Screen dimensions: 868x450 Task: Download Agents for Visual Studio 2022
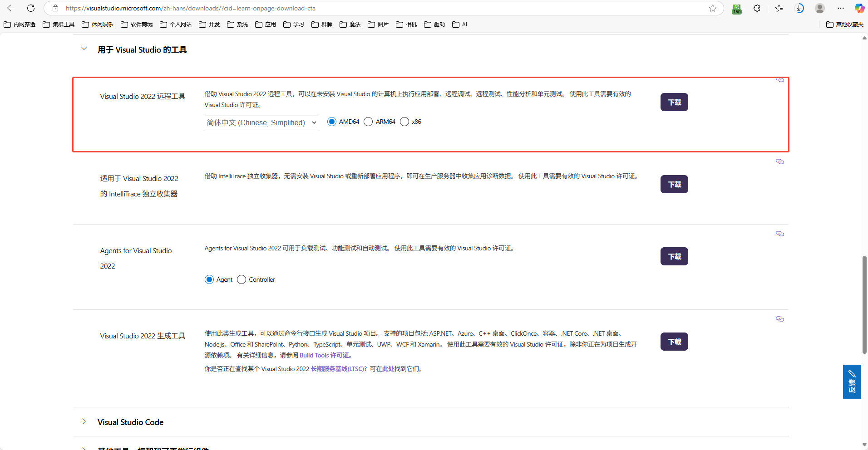coord(674,256)
